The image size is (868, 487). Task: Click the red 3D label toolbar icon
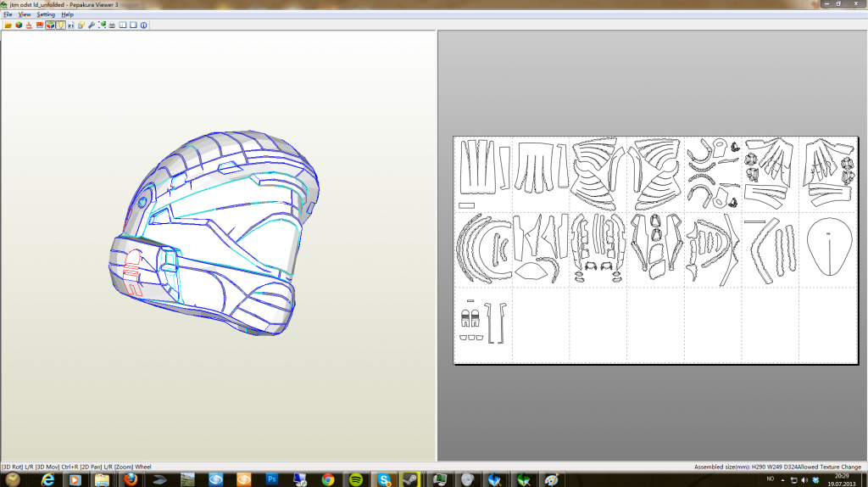pyautogui.click(x=40, y=25)
